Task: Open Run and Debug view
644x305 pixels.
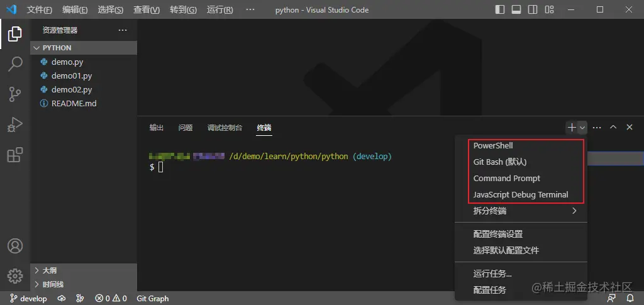Action: 15,125
